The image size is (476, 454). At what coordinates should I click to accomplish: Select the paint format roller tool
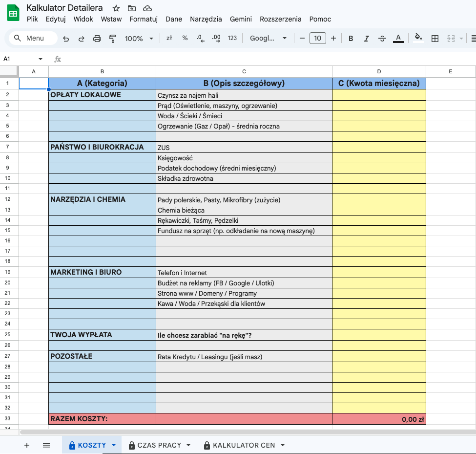(113, 38)
